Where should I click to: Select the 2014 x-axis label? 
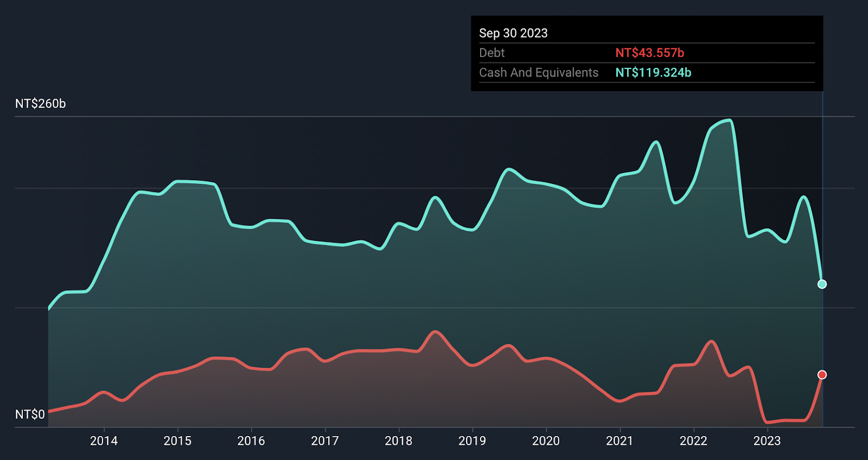104,441
